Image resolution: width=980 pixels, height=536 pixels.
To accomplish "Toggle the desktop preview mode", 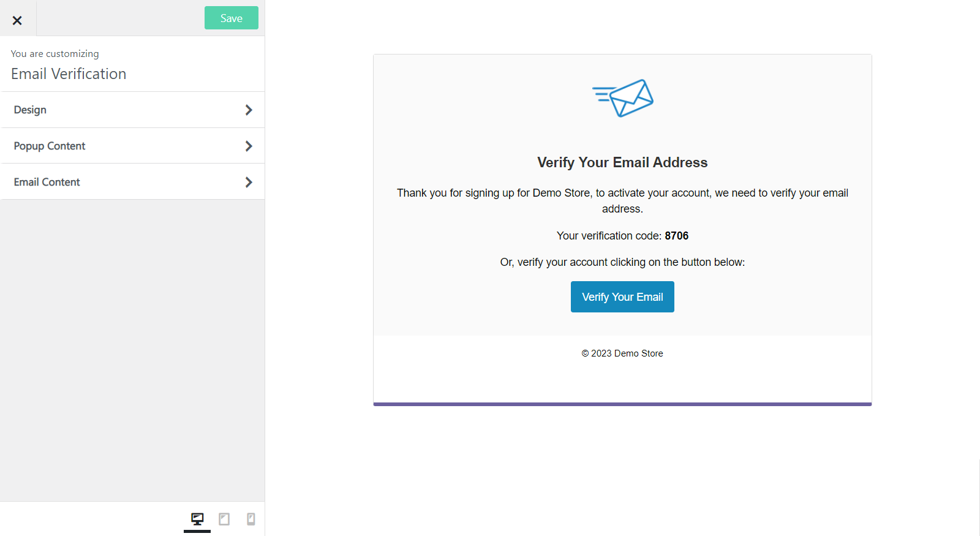I will 197,519.
